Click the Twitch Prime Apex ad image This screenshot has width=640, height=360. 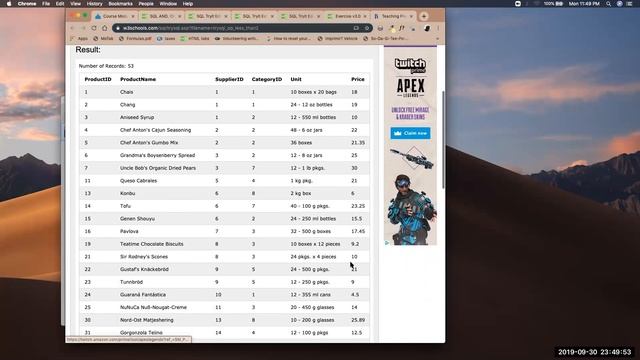[410, 146]
